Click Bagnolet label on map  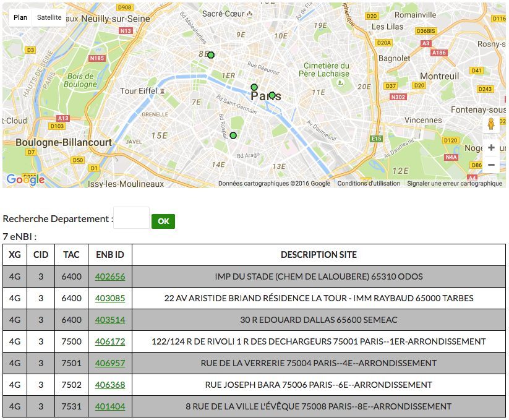click(395, 58)
